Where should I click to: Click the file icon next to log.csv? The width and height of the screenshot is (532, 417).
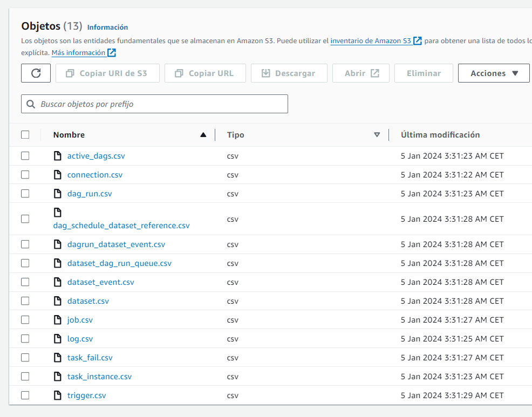pyautogui.click(x=58, y=339)
